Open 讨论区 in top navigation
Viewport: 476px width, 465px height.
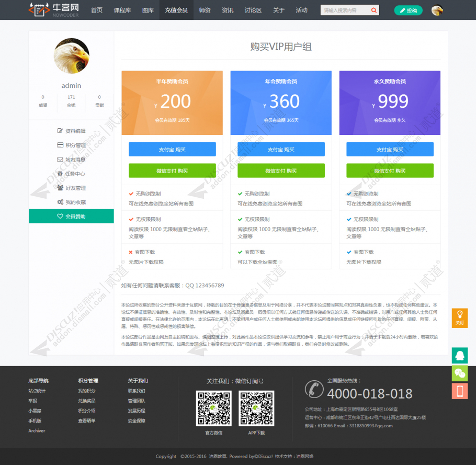(x=253, y=10)
